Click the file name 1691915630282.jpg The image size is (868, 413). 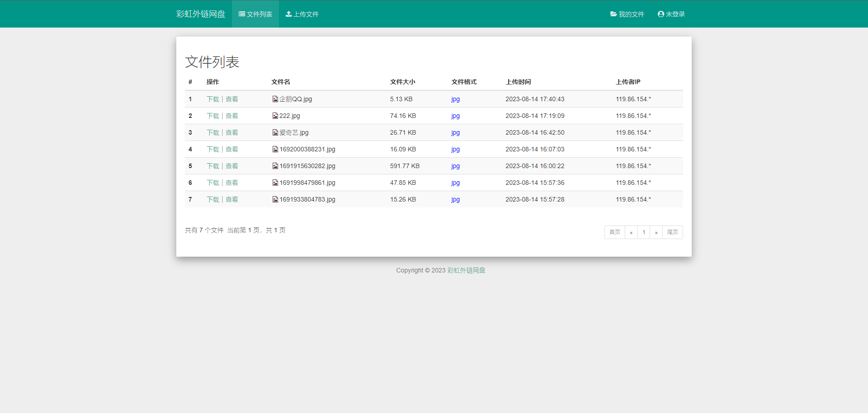coord(307,166)
